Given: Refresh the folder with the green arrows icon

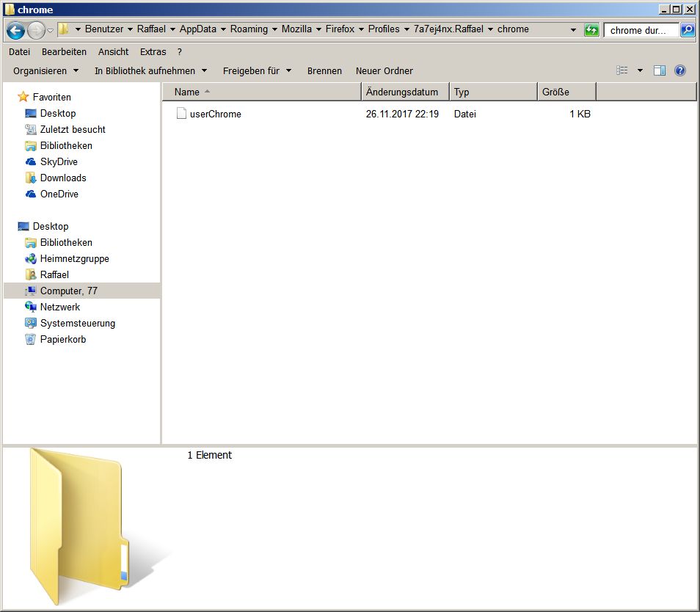Looking at the screenshot, I should (591, 30).
